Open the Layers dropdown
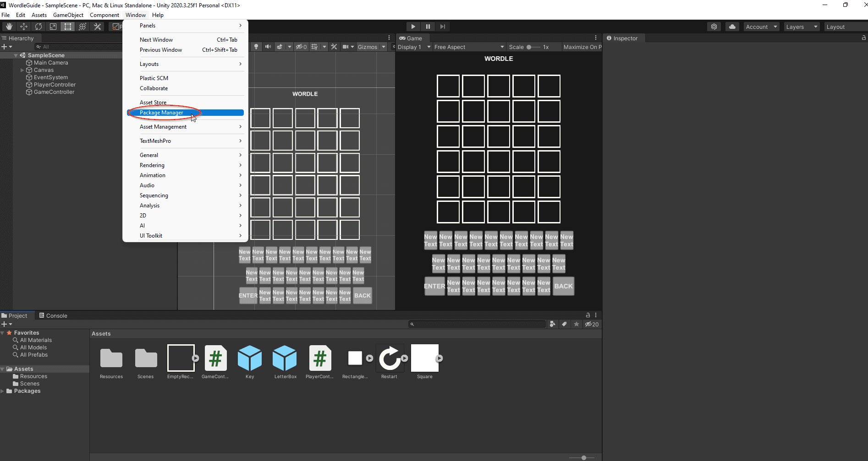The height and width of the screenshot is (461, 868). pyautogui.click(x=802, y=27)
